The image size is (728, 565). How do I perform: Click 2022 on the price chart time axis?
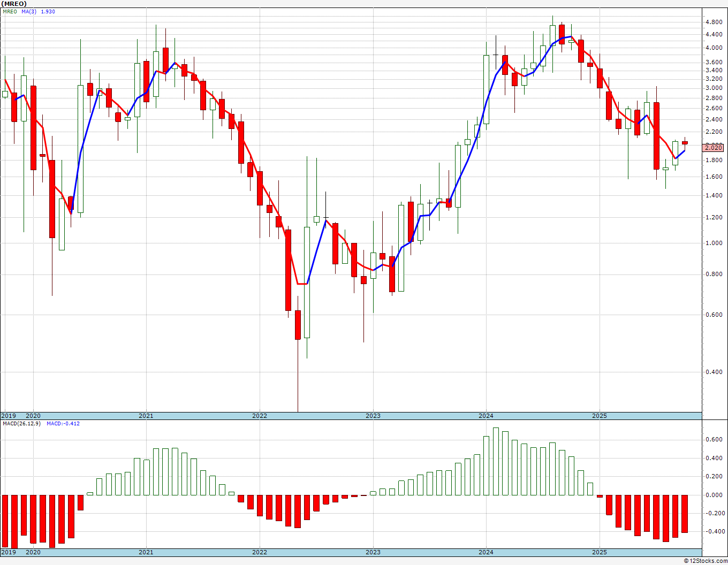tap(260, 416)
